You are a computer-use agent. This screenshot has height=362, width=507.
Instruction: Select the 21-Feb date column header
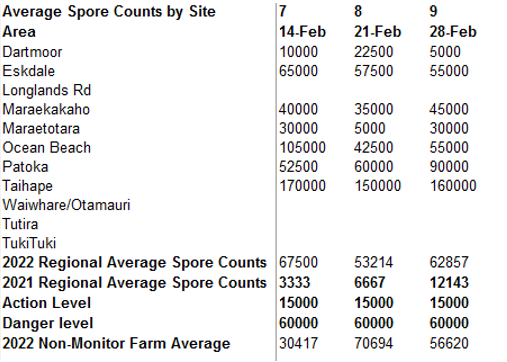(377, 32)
